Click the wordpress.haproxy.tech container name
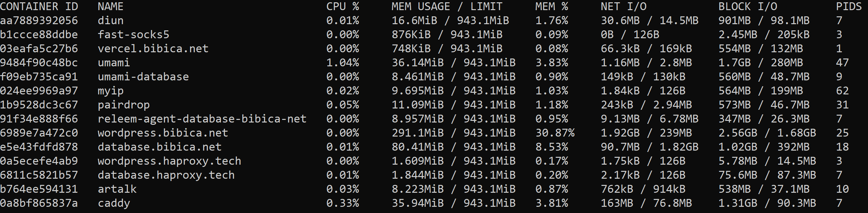The height and width of the screenshot is (213, 868). [169, 161]
